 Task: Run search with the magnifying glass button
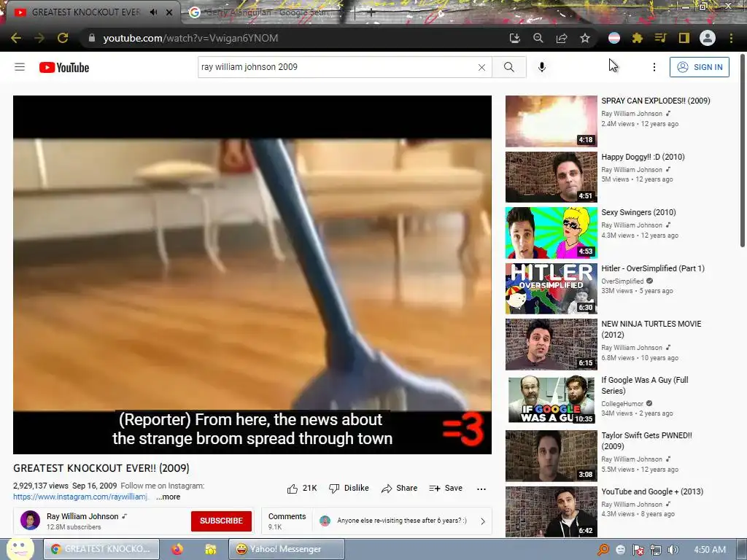click(x=508, y=67)
